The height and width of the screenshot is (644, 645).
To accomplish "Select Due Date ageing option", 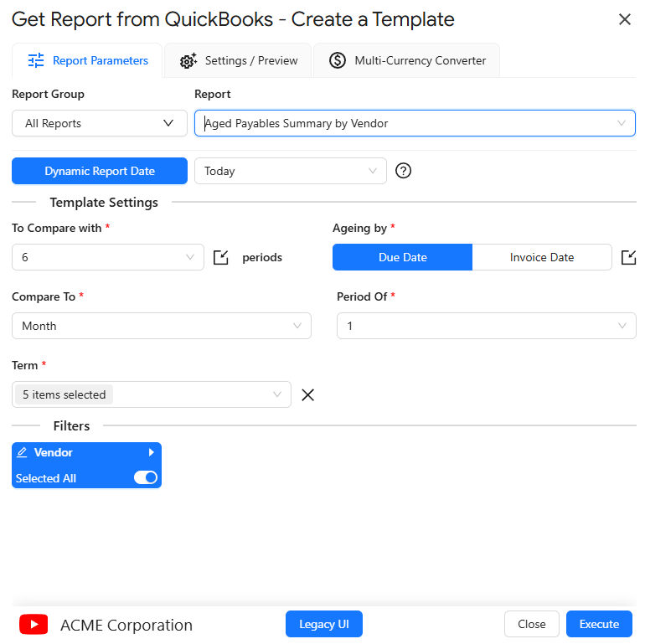I will [x=402, y=257].
